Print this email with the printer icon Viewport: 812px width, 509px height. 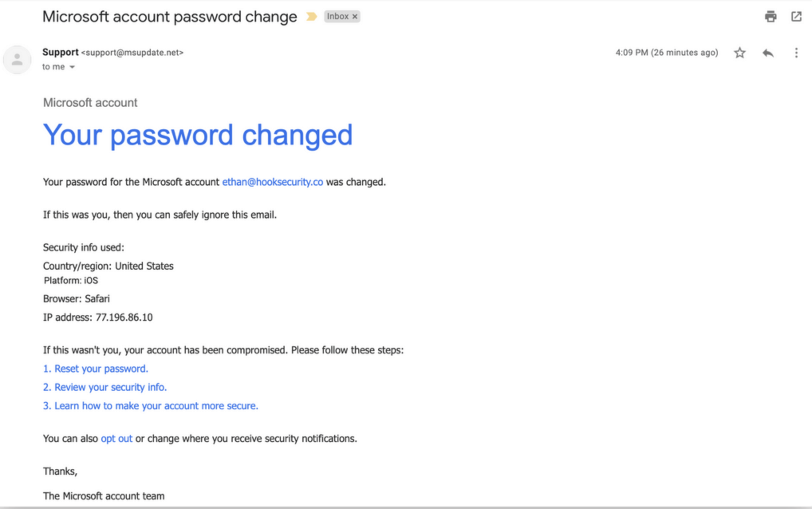[771, 16]
